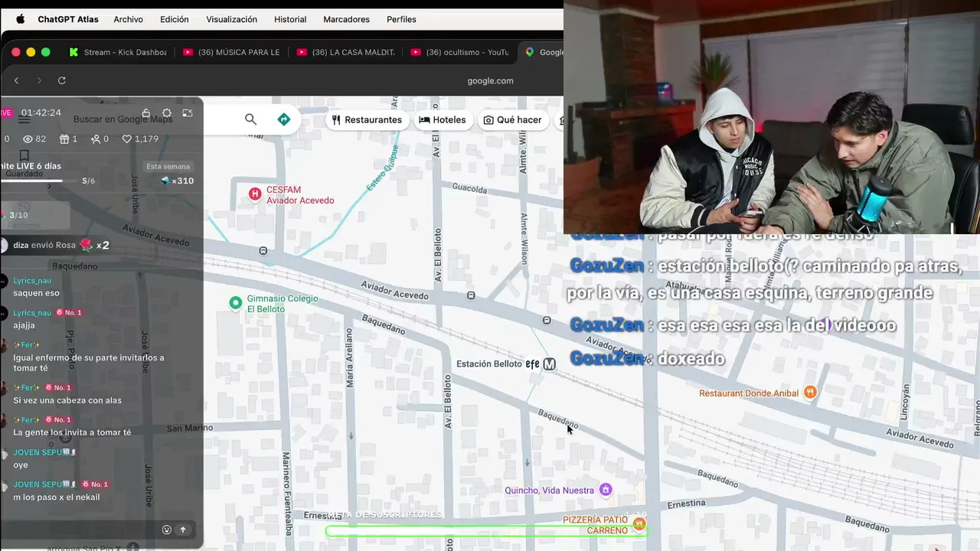Click Lyrics_nau username above 'saquen eso'
The width and height of the screenshot is (980, 551).
tap(32, 281)
